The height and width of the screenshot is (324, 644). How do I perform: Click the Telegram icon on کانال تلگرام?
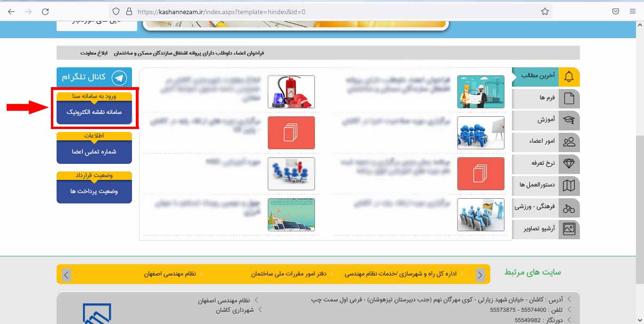120,77
